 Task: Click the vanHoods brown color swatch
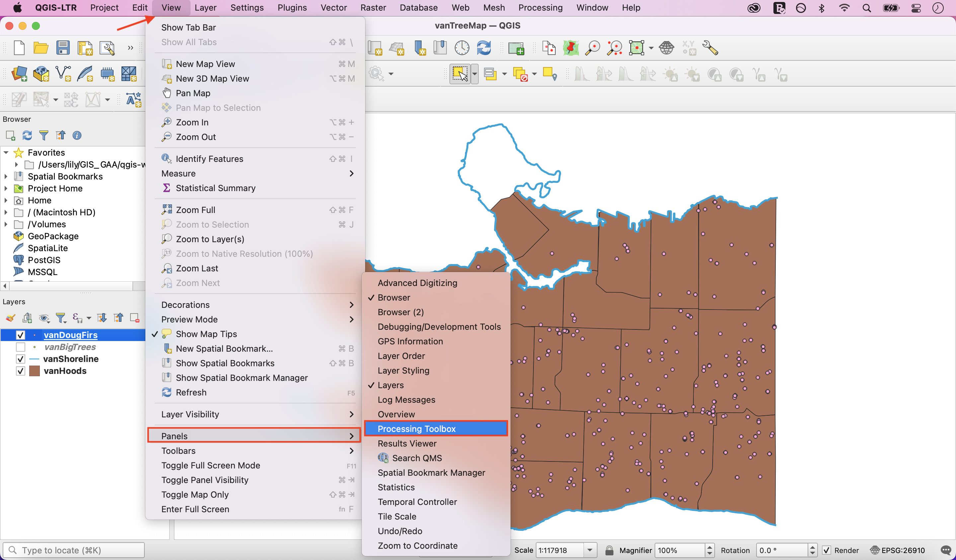[35, 371]
